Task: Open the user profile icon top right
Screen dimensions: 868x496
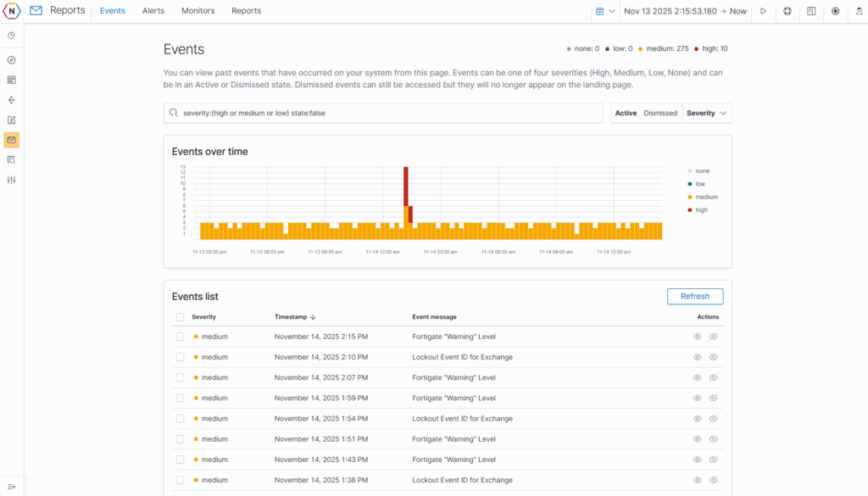Action: pos(859,11)
